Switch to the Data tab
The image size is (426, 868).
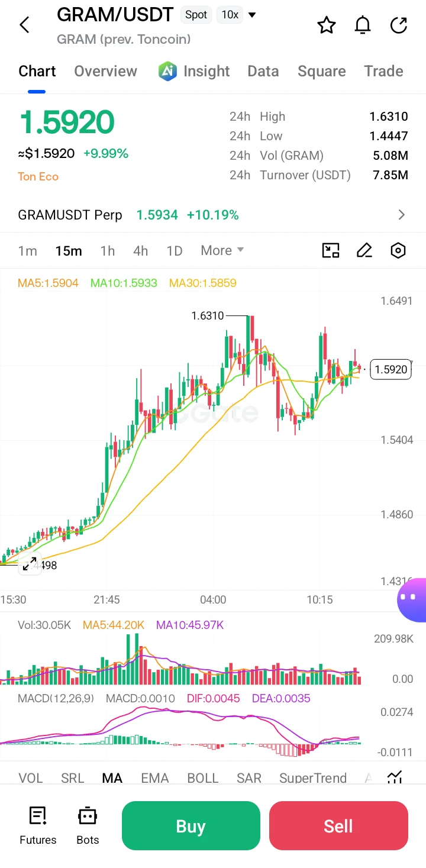tap(263, 71)
